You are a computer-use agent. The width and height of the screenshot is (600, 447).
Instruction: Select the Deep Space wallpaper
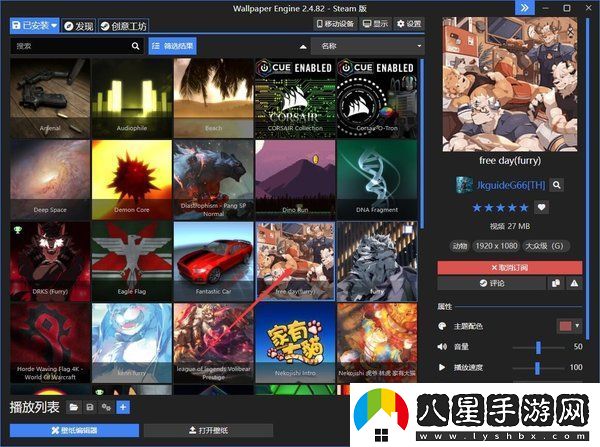point(50,179)
